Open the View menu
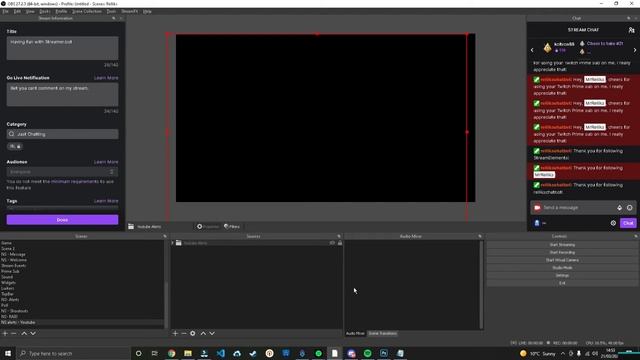The image size is (640, 360). pos(30,11)
